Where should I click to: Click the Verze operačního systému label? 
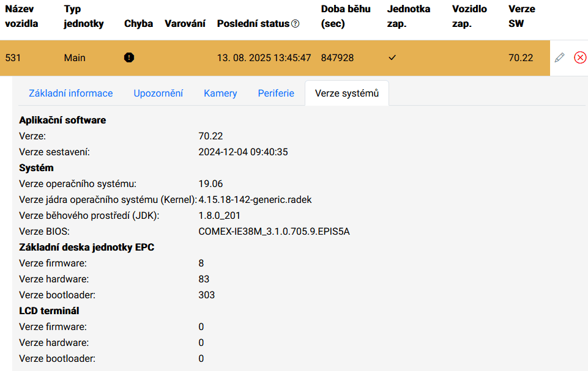78,183
